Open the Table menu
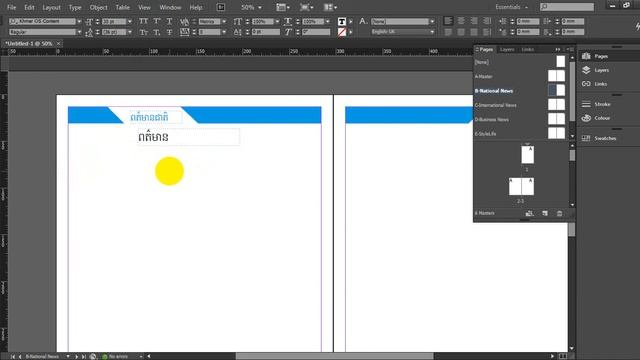This screenshot has width=640, height=360. click(122, 7)
